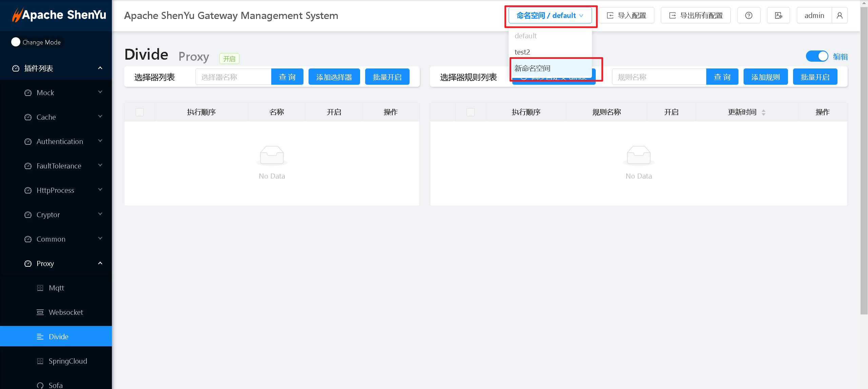The height and width of the screenshot is (389, 868).
Task: Click the Websocket sidebar icon
Action: coord(40,312)
